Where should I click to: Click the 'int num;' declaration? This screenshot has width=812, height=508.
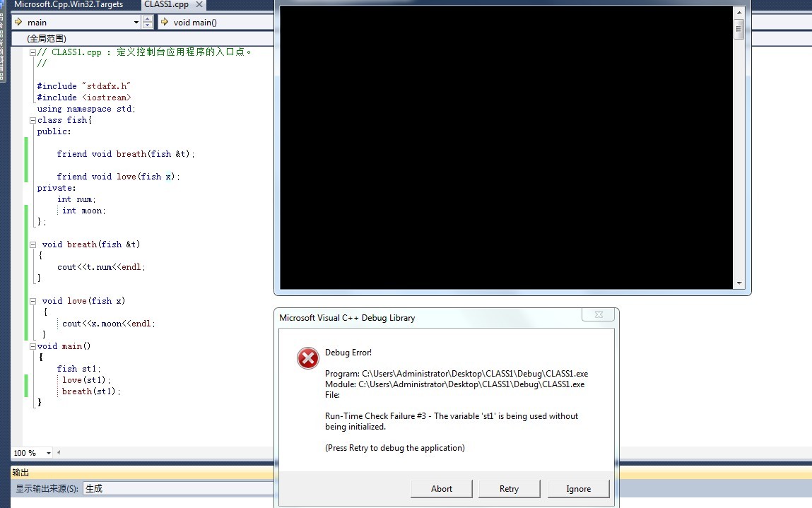[x=76, y=199]
